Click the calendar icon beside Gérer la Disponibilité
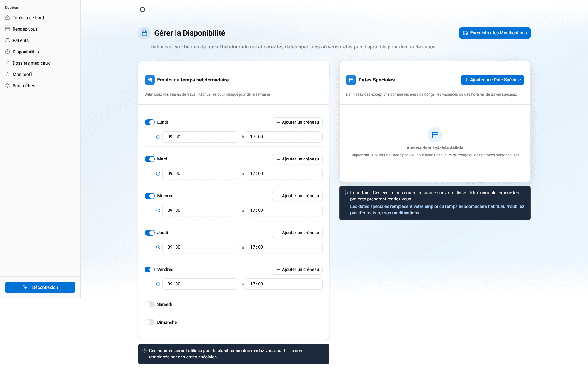 [144, 33]
